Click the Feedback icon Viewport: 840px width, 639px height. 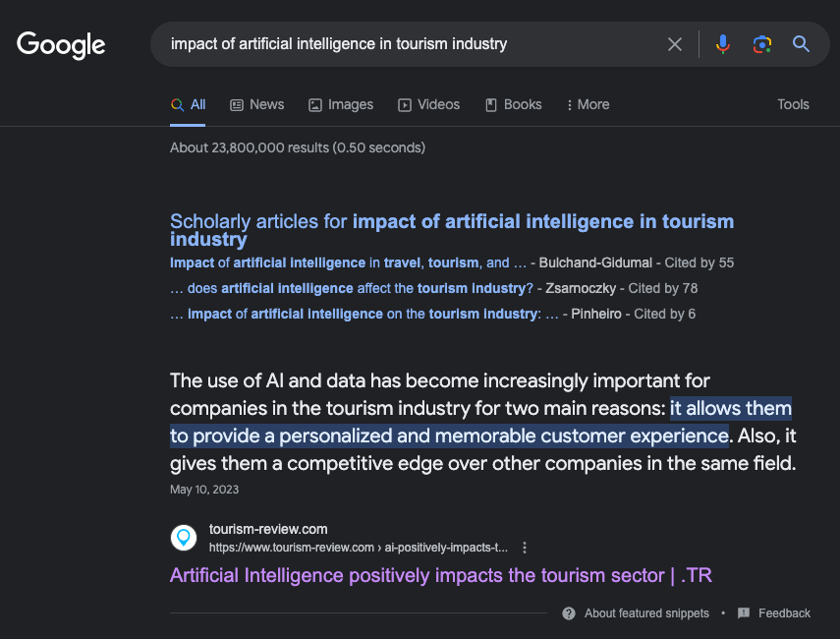(744, 613)
